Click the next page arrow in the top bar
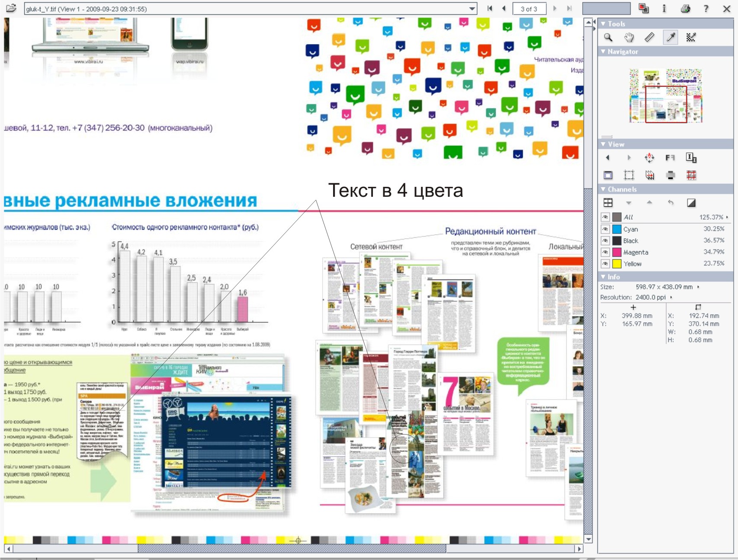The image size is (738, 560). (555, 8)
